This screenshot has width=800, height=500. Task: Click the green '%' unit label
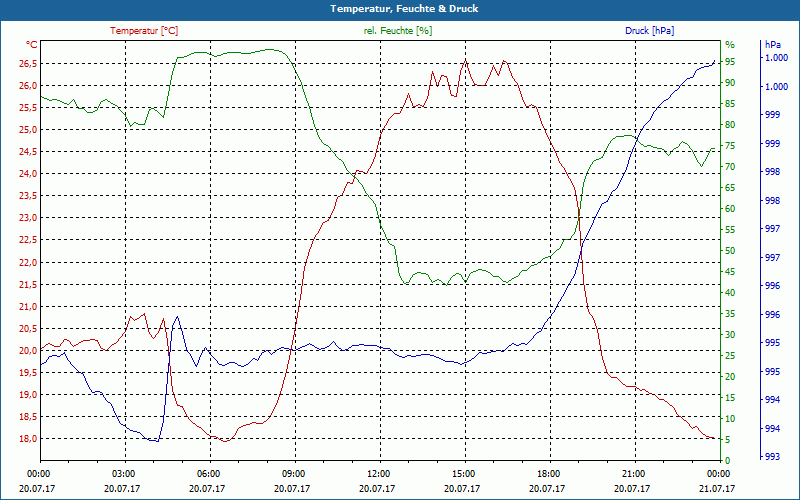[x=730, y=44]
